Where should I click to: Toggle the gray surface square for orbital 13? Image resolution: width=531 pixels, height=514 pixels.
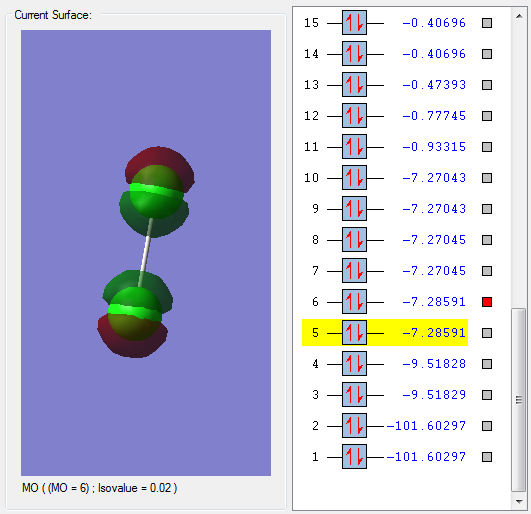[487, 85]
